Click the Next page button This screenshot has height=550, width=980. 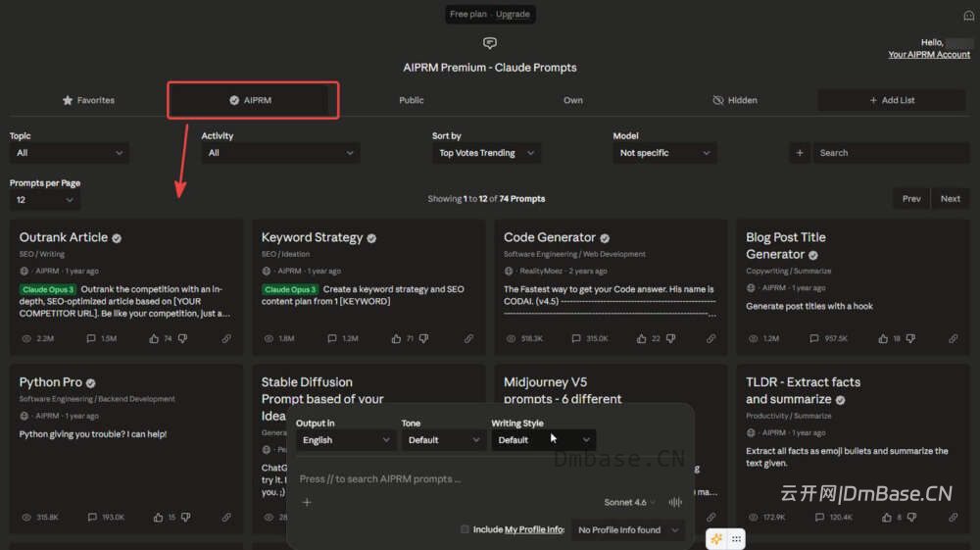(950, 199)
